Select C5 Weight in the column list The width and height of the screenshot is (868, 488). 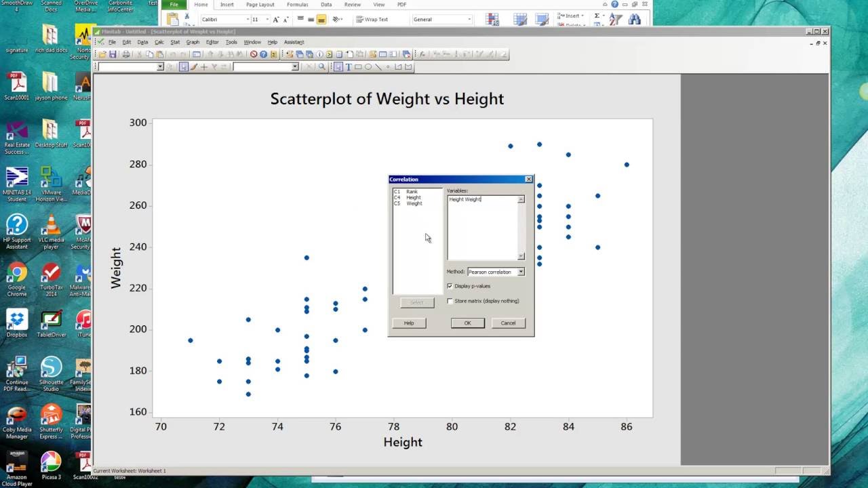tap(408, 203)
